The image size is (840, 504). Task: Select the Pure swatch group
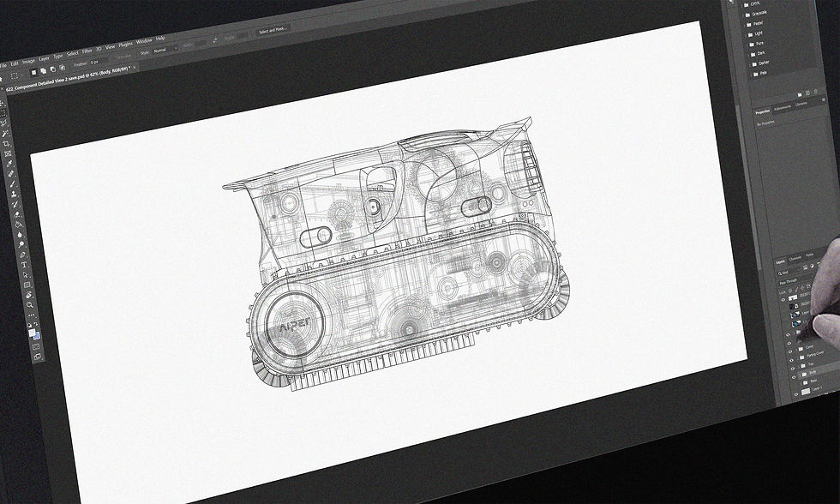pos(756,44)
